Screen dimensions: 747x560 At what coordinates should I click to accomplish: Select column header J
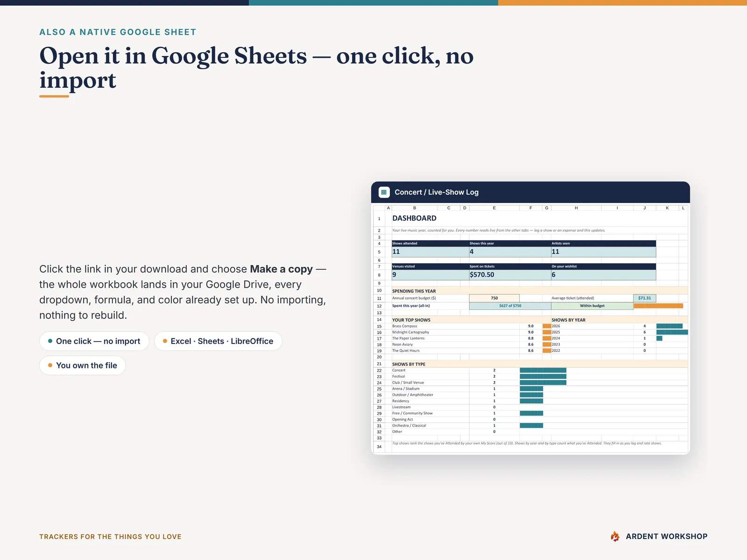(x=645, y=208)
